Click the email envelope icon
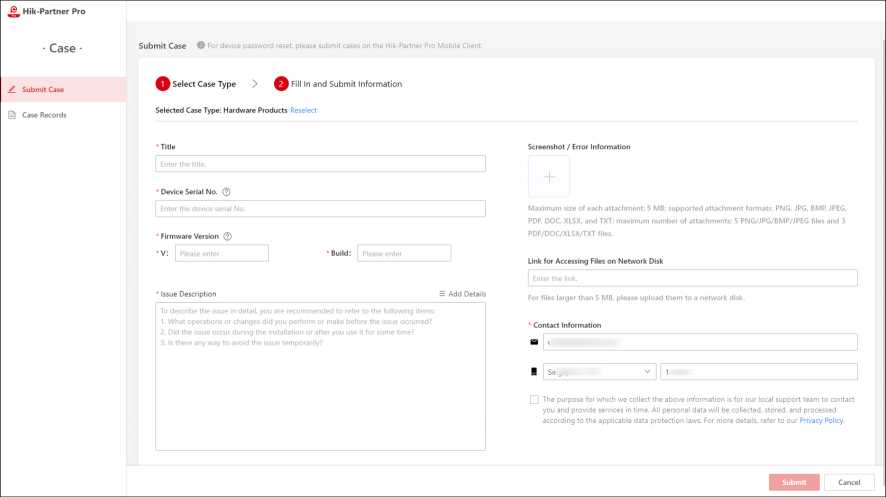The image size is (886, 497). coord(534,342)
